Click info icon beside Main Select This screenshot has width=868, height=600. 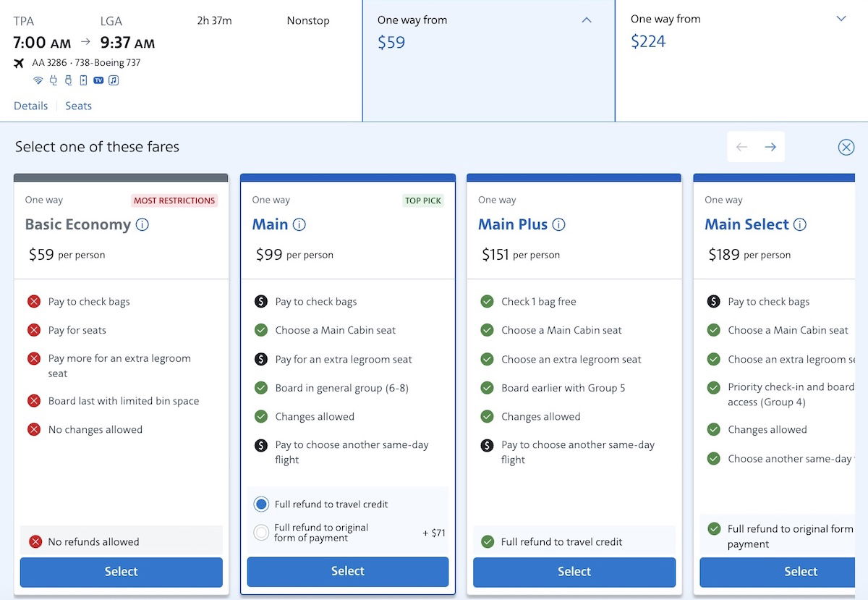(799, 224)
